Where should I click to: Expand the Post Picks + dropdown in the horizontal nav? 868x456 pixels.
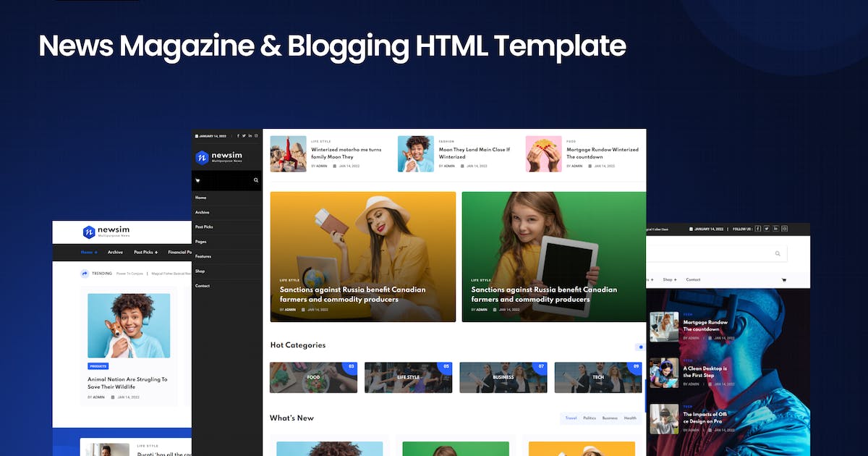[146, 253]
